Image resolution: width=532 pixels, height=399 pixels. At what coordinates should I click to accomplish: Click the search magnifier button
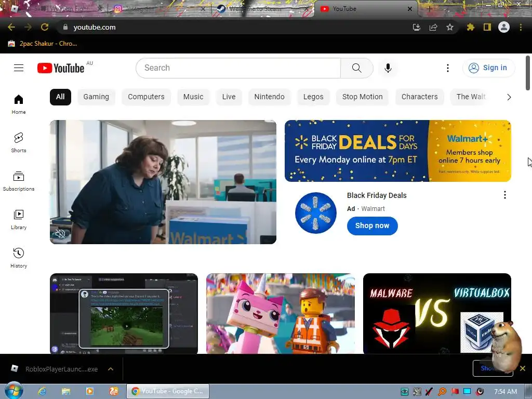(x=356, y=68)
